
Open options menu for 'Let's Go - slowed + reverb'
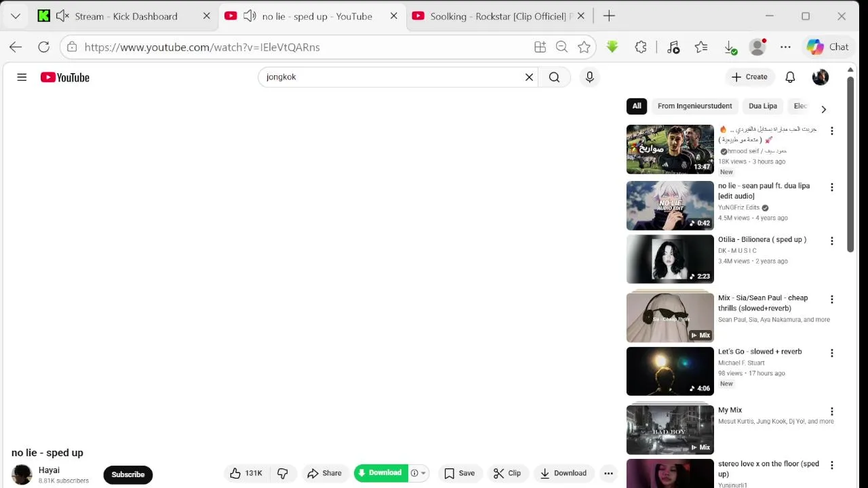point(831,353)
